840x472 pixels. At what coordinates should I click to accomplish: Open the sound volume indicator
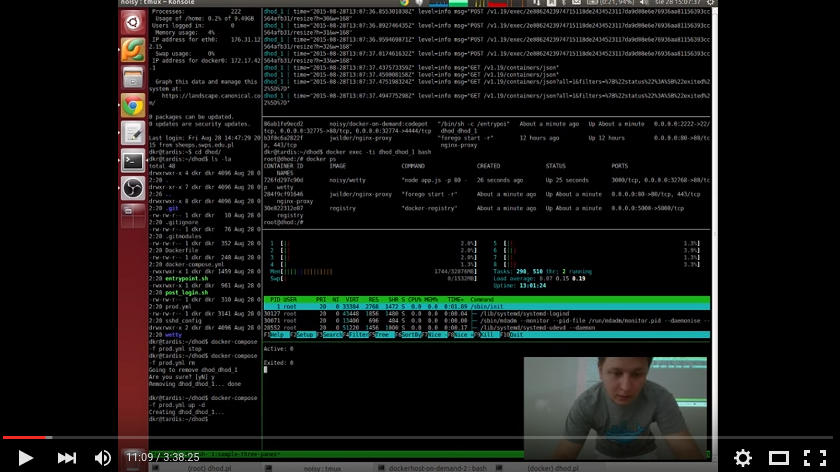pyautogui.click(x=644, y=3)
